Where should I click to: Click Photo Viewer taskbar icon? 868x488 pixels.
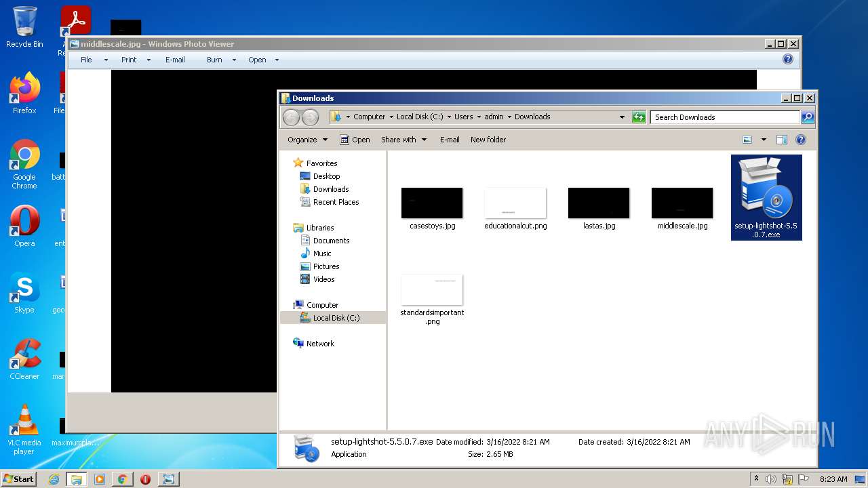click(168, 479)
